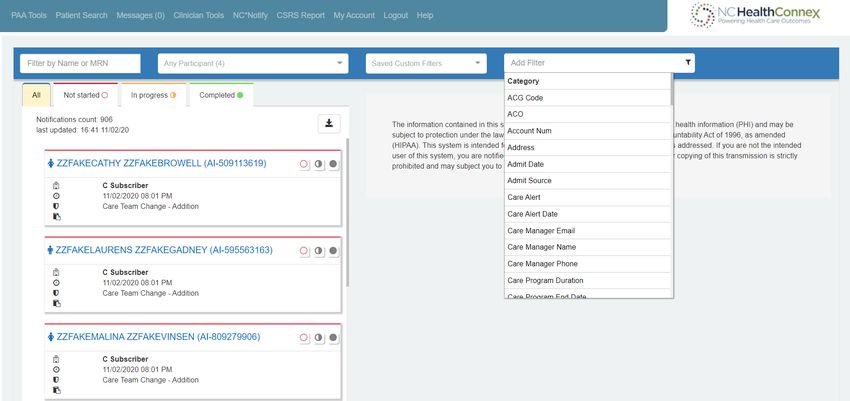This screenshot has width=850, height=401.
Task: Click the person icon beside ZZFAKEMALINA ZZFAKEVINSEN
Action: (50, 337)
